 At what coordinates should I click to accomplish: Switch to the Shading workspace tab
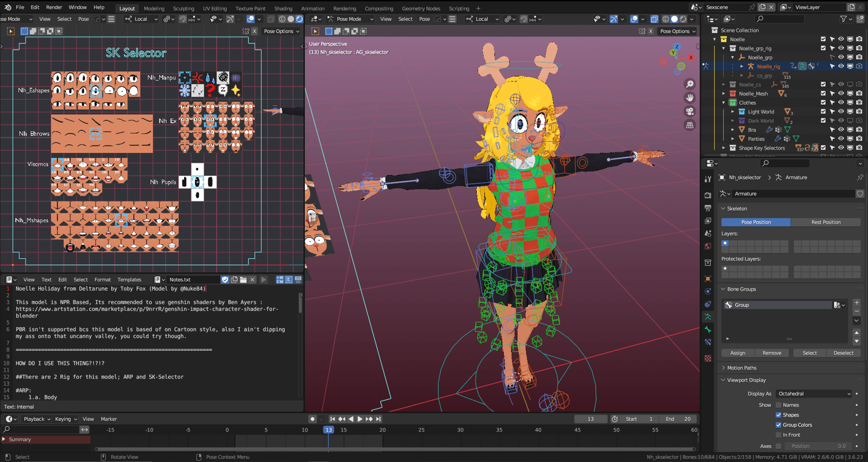point(283,9)
